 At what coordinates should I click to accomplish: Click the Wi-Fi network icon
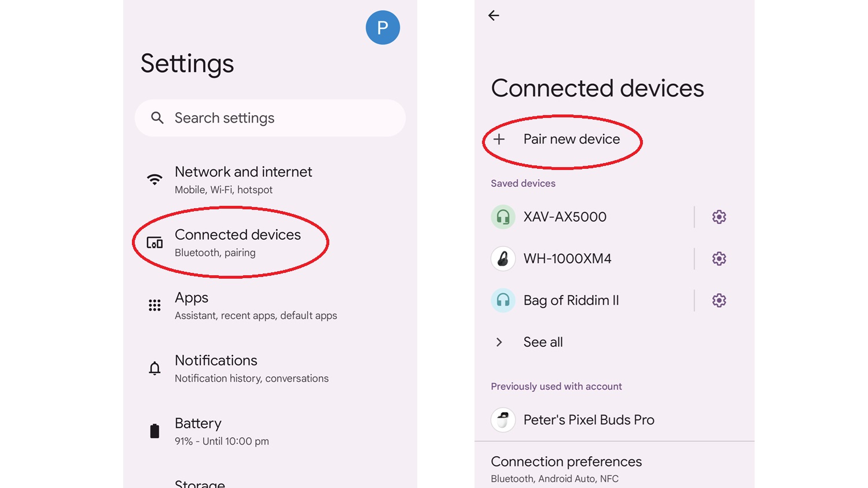[x=155, y=179]
